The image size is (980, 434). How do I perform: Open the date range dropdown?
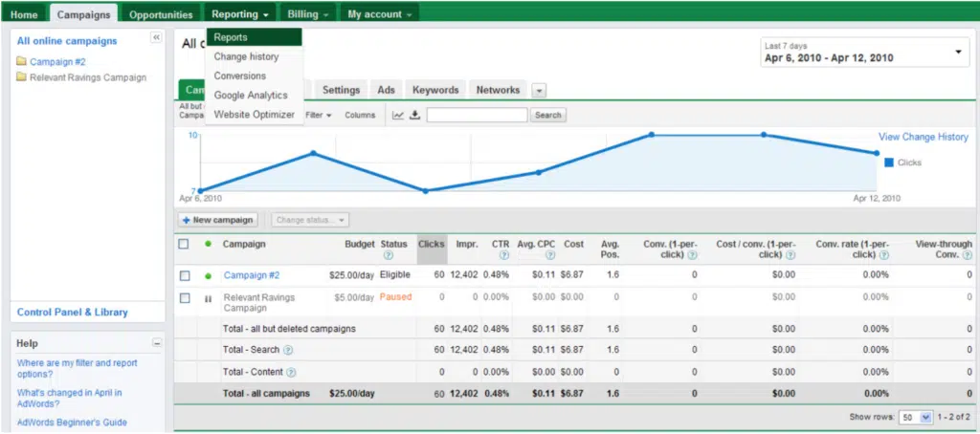pos(865,53)
